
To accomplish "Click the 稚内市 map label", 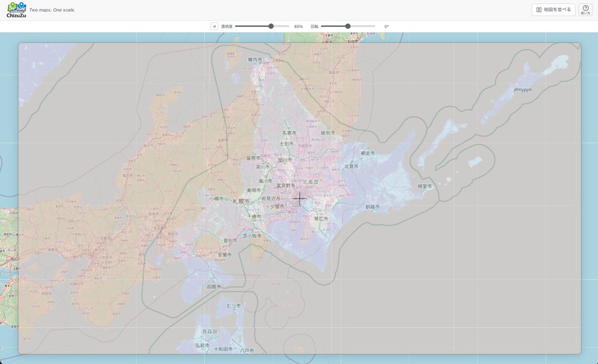I will 255,60.
